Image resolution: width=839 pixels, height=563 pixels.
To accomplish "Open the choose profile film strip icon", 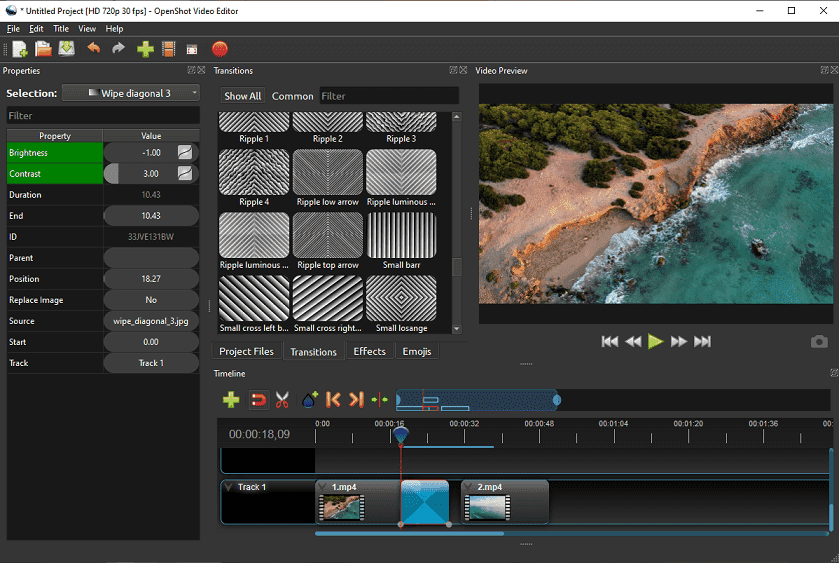I will point(169,49).
